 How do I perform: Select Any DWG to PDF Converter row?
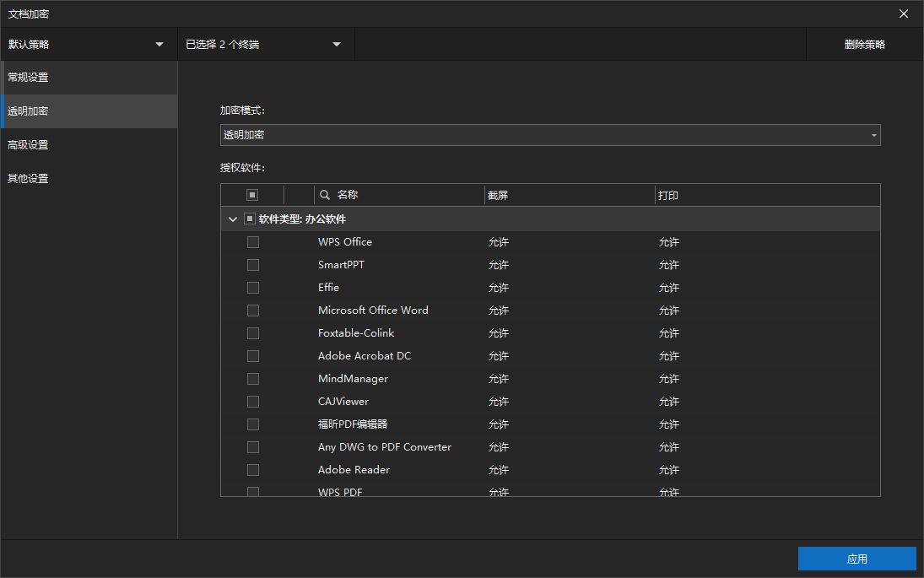tap(384, 447)
